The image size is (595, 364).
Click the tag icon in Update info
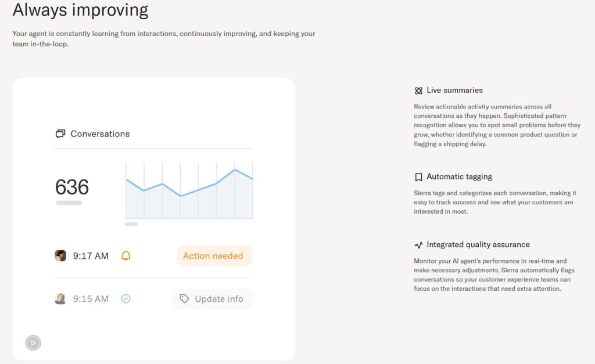coord(184,299)
